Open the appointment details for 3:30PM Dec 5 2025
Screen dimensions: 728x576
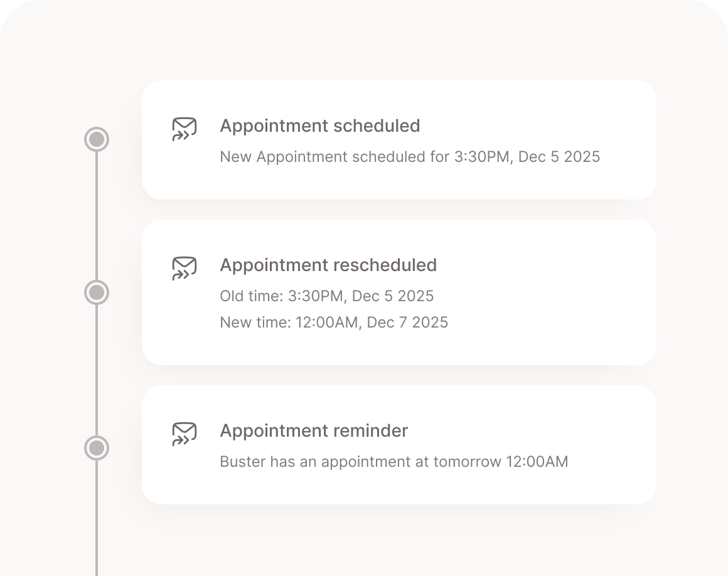pos(410,157)
